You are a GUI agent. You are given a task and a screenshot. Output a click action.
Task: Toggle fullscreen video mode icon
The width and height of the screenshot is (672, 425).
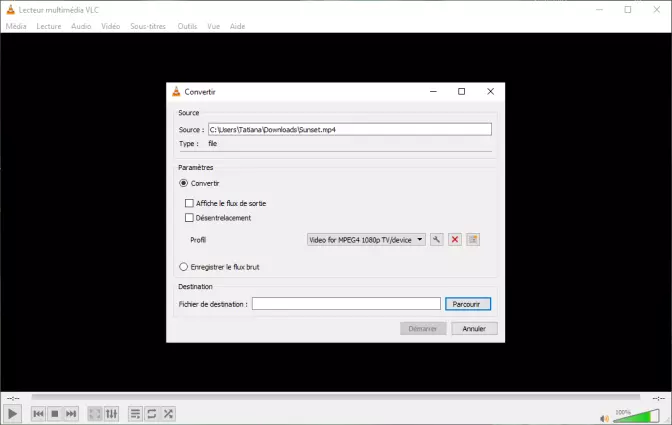95,414
